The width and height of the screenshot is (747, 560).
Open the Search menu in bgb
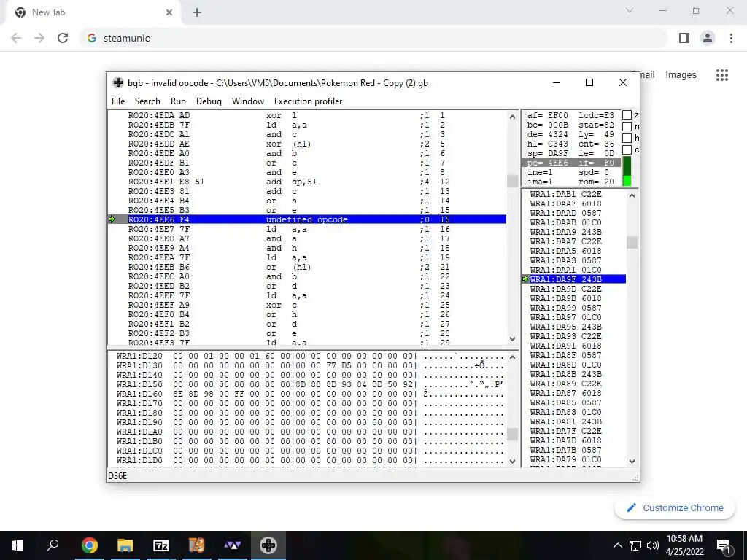pos(147,101)
